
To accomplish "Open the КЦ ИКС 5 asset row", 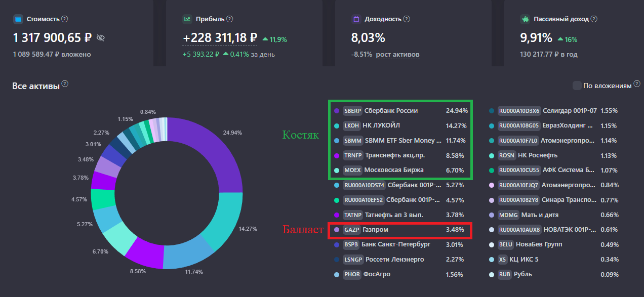I will 554,260.
